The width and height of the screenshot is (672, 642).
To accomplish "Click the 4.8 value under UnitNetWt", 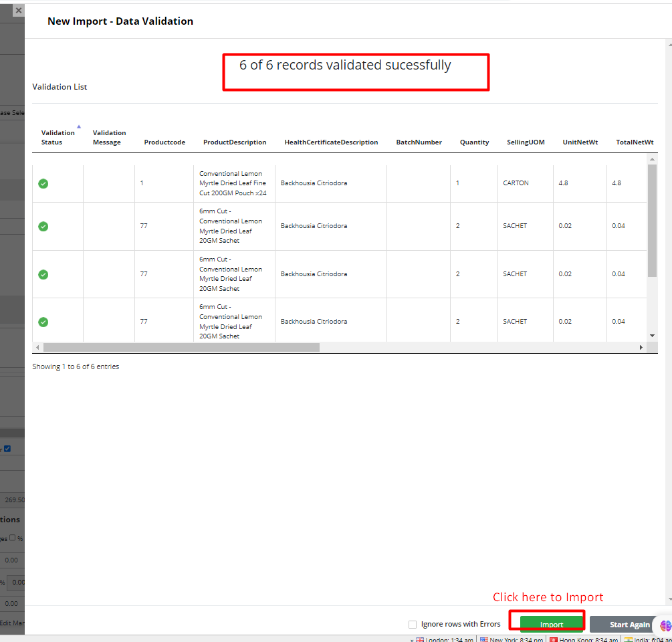I will pyautogui.click(x=563, y=183).
